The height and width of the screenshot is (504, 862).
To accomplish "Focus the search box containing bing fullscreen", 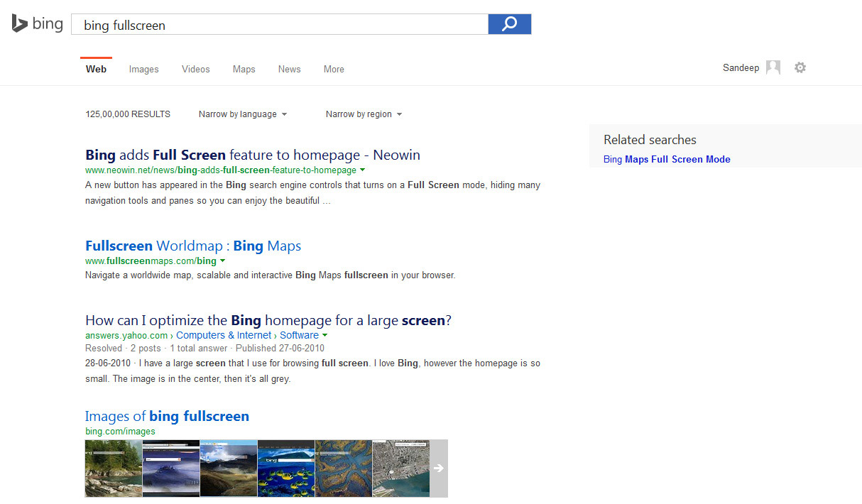I will click(x=280, y=25).
